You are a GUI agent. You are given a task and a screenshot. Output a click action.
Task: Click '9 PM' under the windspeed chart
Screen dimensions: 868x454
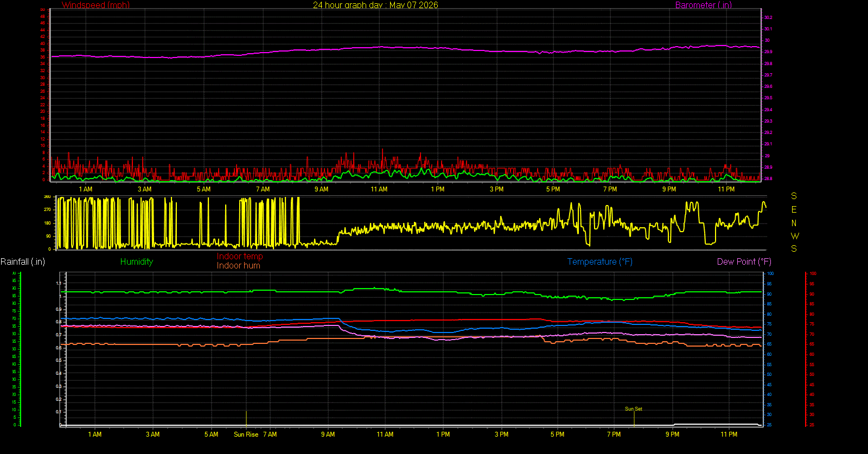coord(669,189)
